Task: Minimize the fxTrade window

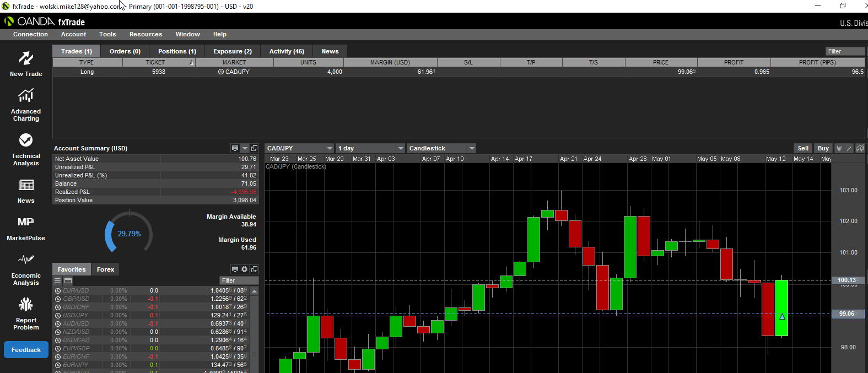Action: 818,6
